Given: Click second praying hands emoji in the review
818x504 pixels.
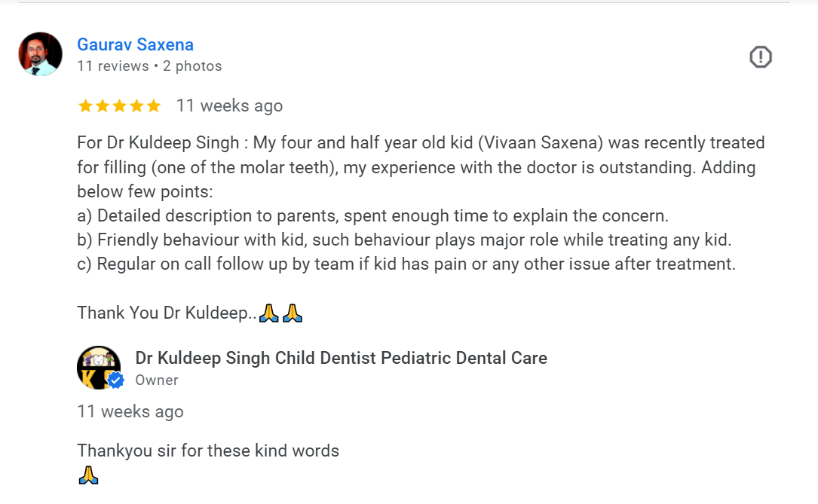Looking at the screenshot, I should coord(293,313).
